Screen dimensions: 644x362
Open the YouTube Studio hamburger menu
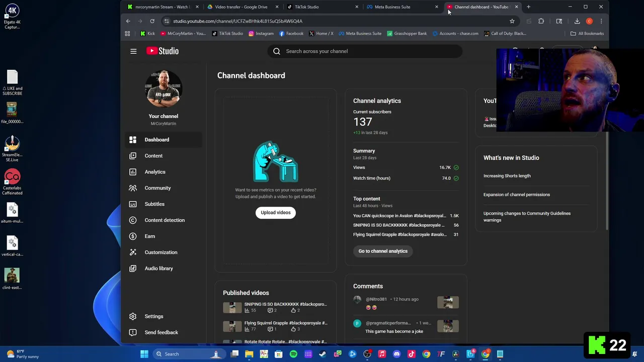coord(133,51)
